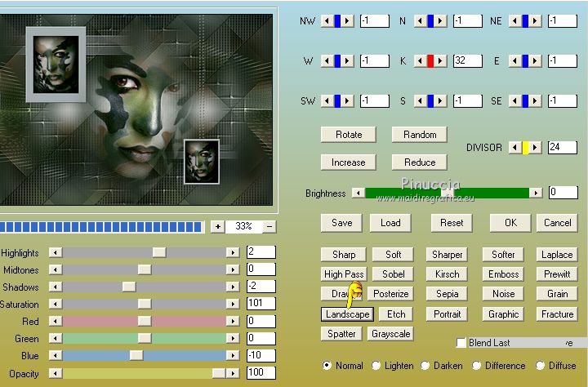Cancel the filter dialog
This screenshot has width=588, height=387.
click(557, 223)
